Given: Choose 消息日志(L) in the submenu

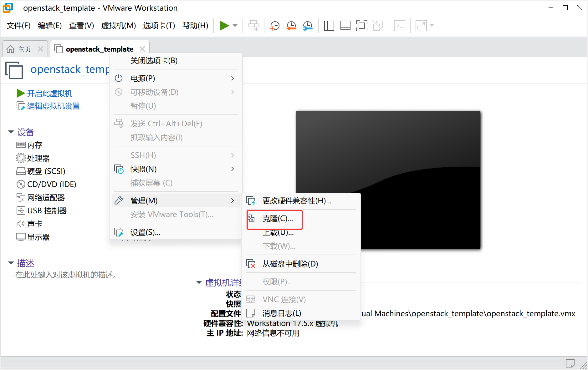Looking at the screenshot, I should [301, 313].
